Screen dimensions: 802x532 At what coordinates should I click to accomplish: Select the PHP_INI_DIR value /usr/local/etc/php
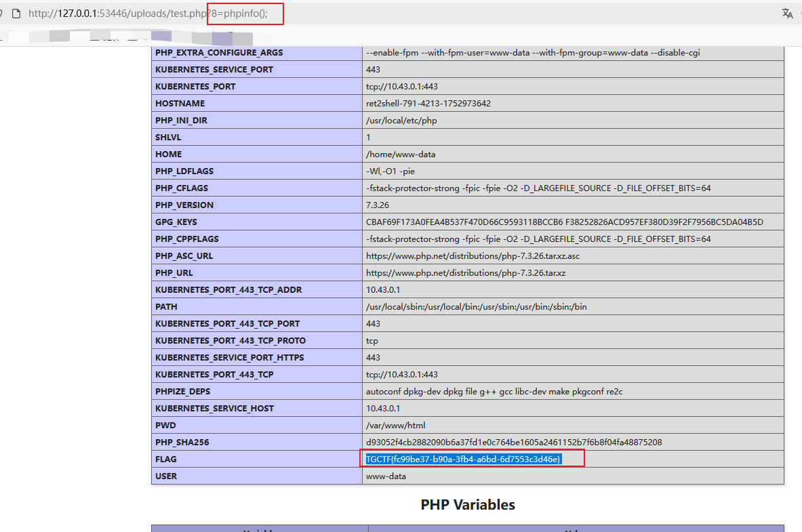click(401, 121)
